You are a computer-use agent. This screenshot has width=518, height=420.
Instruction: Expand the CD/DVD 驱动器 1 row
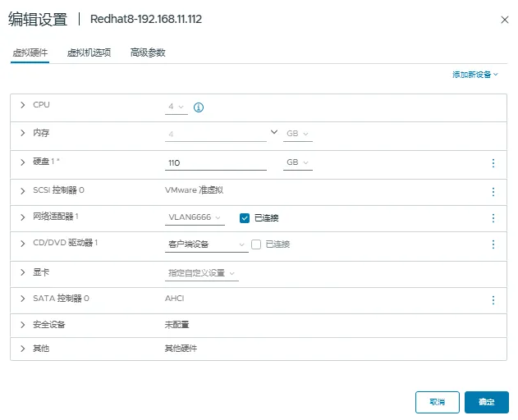[x=22, y=244]
